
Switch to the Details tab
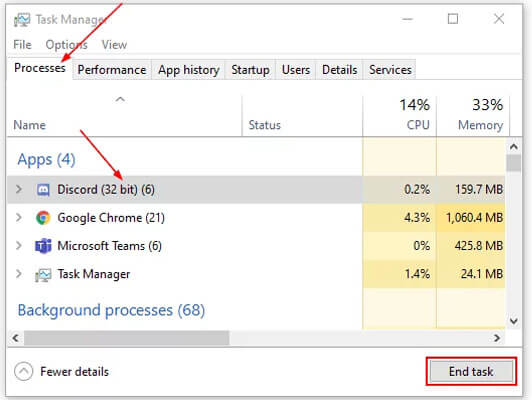340,70
